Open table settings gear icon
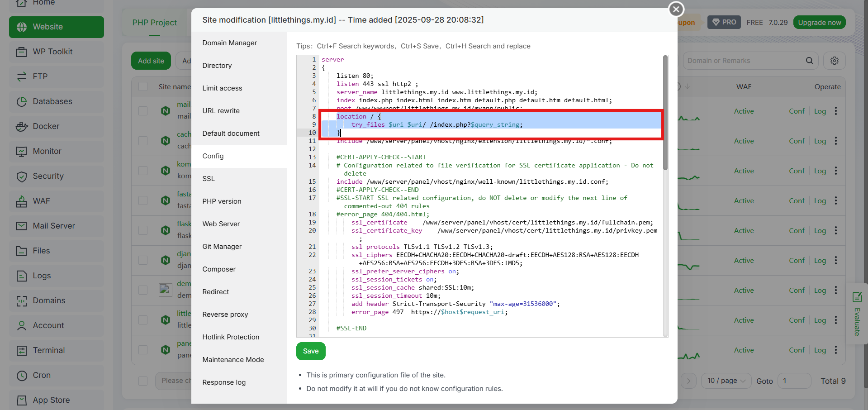Image resolution: width=868 pixels, height=410 pixels. click(x=835, y=61)
